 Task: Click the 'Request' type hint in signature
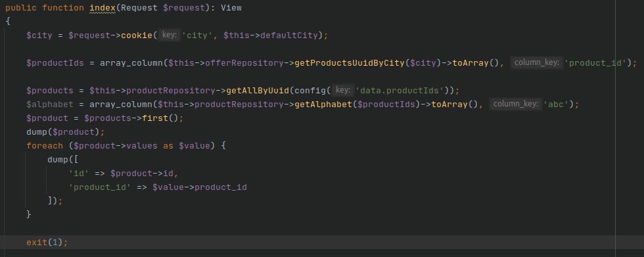(x=139, y=8)
